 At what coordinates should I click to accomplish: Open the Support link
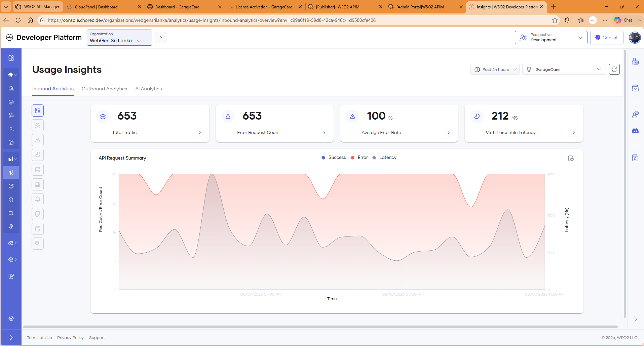click(x=97, y=338)
